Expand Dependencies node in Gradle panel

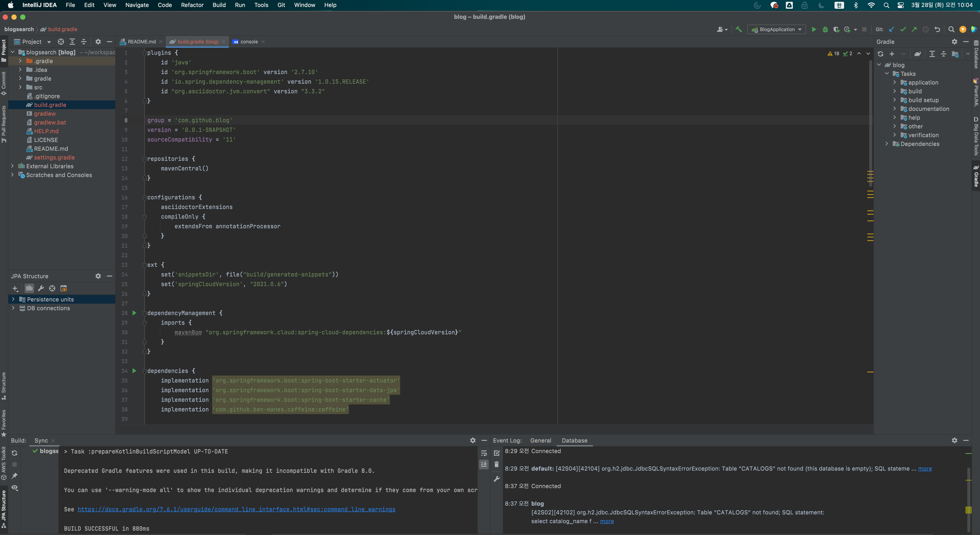[886, 144]
